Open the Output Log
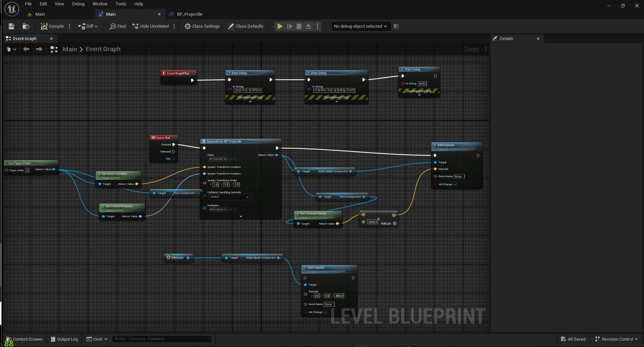Image resolution: width=644 pixels, height=347 pixels. pyautogui.click(x=64, y=339)
